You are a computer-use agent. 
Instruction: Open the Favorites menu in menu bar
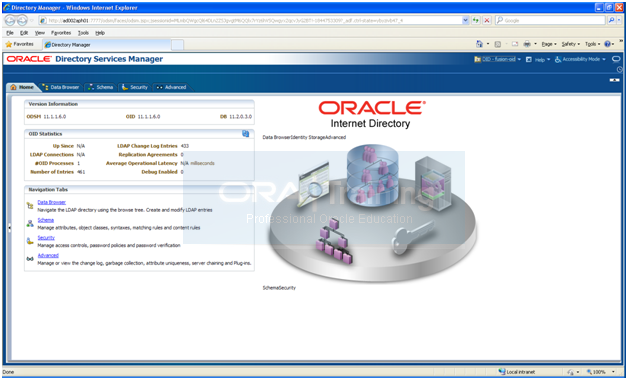pyautogui.click(x=61, y=33)
